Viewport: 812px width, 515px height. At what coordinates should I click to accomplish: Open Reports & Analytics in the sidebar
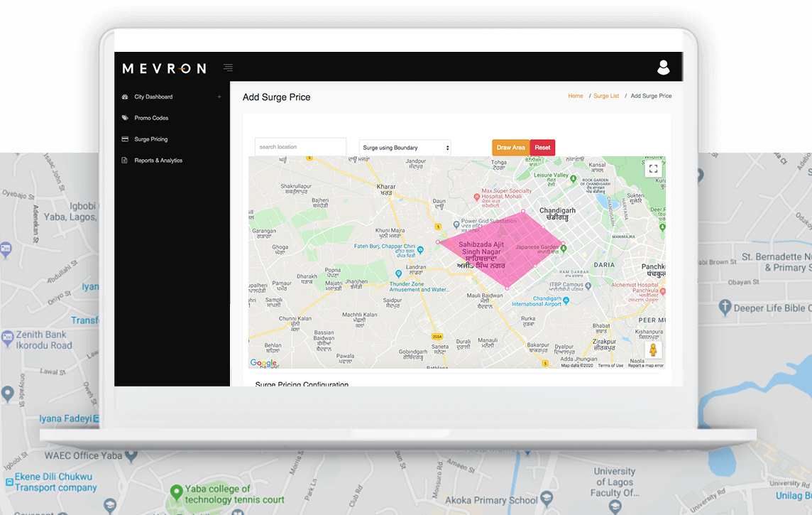pyautogui.click(x=158, y=161)
